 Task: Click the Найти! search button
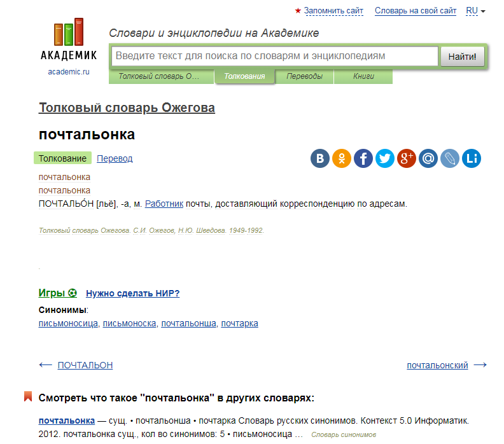462,57
